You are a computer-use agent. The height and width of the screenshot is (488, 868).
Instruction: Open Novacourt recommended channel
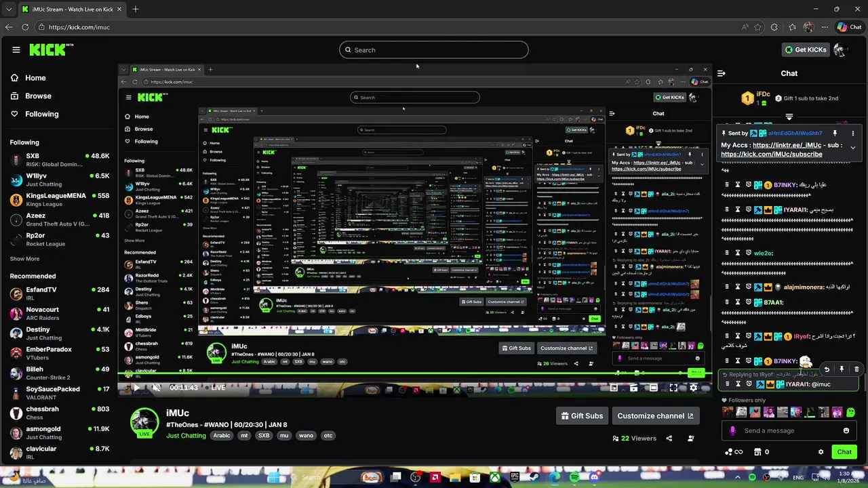tap(60, 313)
